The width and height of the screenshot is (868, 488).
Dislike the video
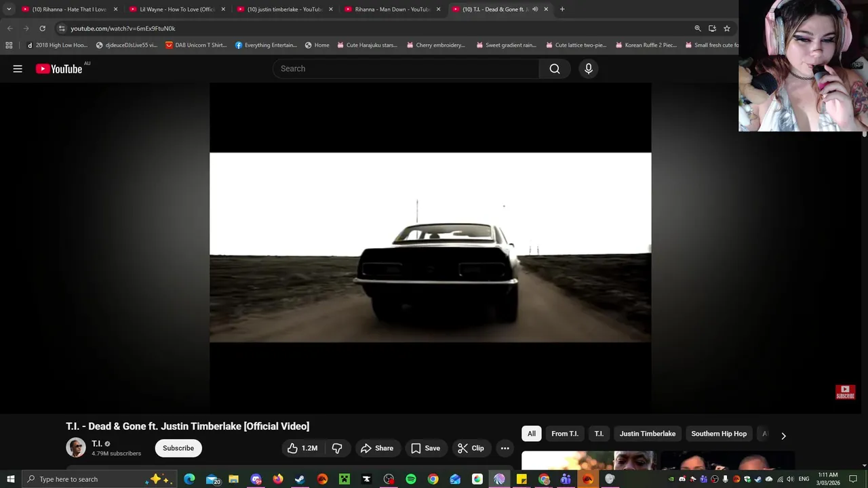tap(337, 448)
